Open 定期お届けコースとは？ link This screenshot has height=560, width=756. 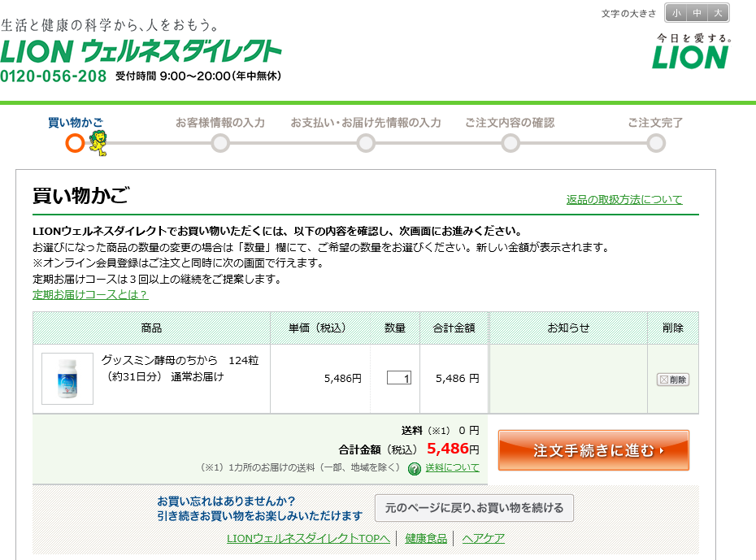pos(91,294)
